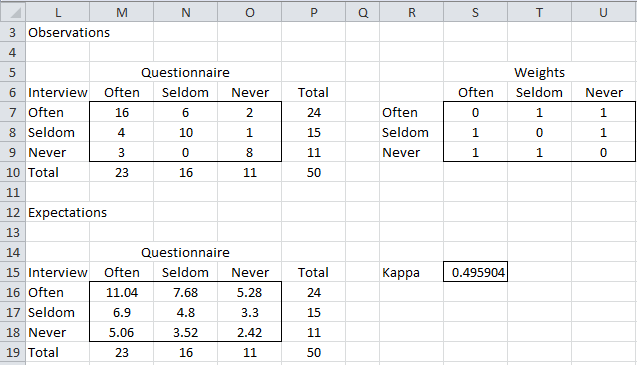Select column P header
Screen dimensions: 637x365
pyautogui.click(x=314, y=13)
